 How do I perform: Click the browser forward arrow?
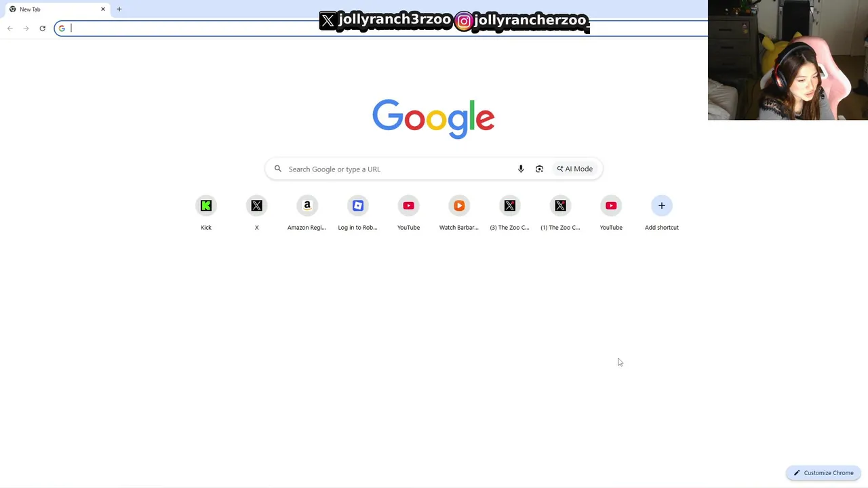coord(26,28)
